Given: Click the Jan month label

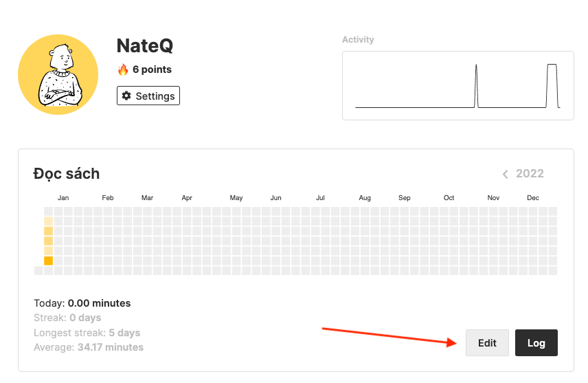Looking at the screenshot, I should point(63,198).
